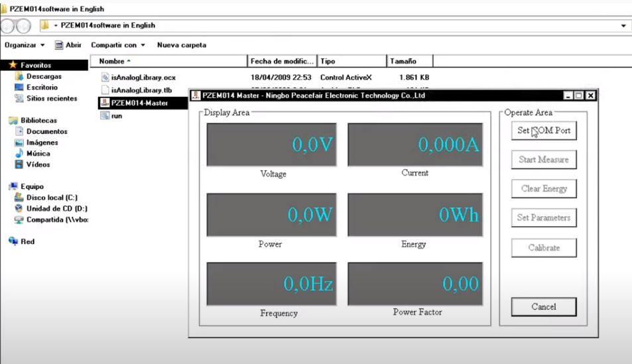The width and height of the screenshot is (632, 364).
Task: Select the run file icon
Action: (x=105, y=115)
